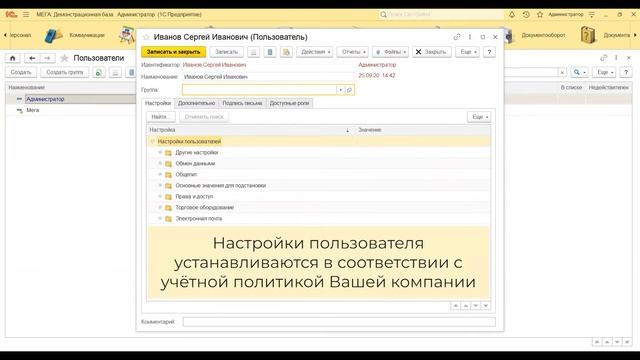Expand Другие настройки folder

160,152
